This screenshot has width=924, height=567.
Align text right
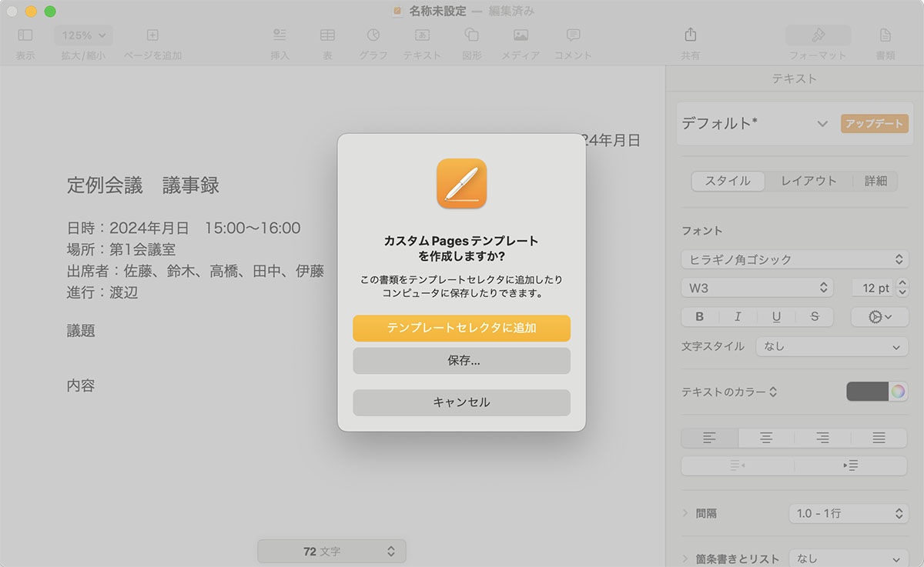pos(822,438)
